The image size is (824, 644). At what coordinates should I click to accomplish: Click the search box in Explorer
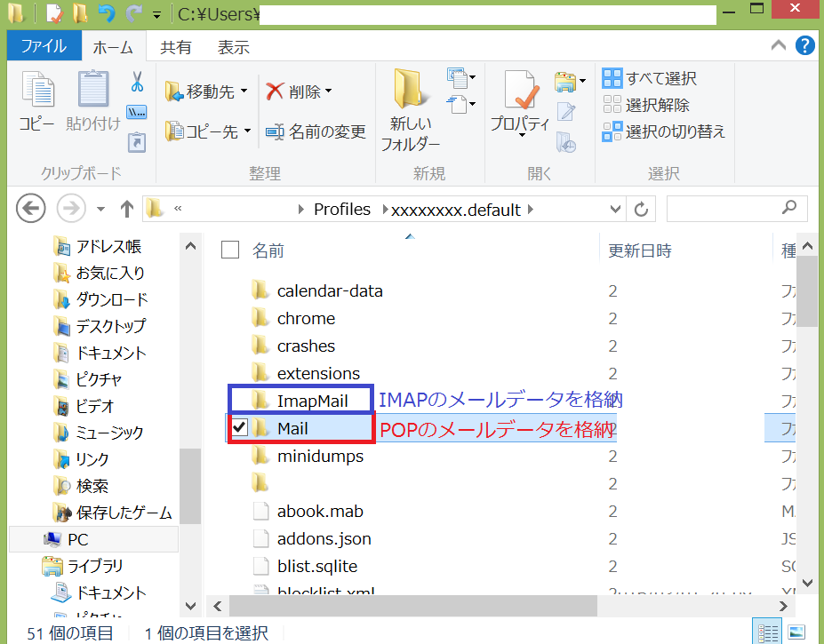727,210
